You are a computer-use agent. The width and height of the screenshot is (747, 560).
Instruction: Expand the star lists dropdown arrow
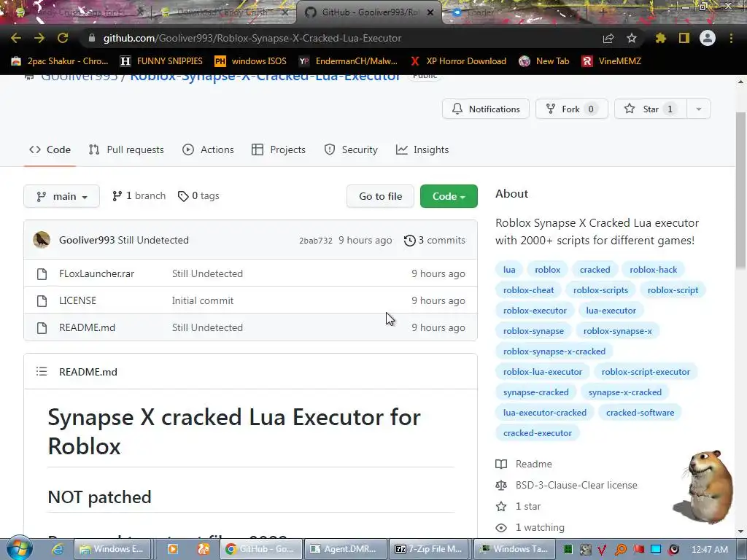point(699,109)
